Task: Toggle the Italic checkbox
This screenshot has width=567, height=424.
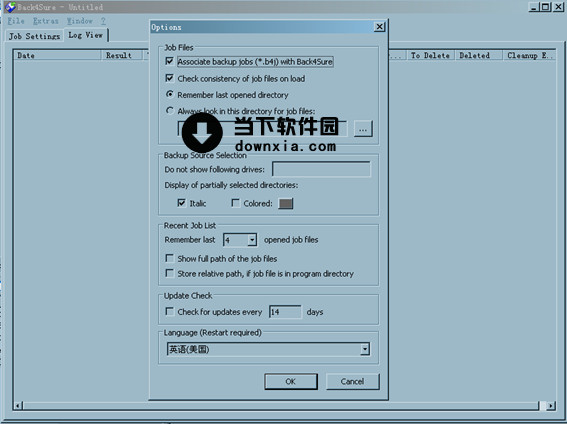Action: [181, 203]
